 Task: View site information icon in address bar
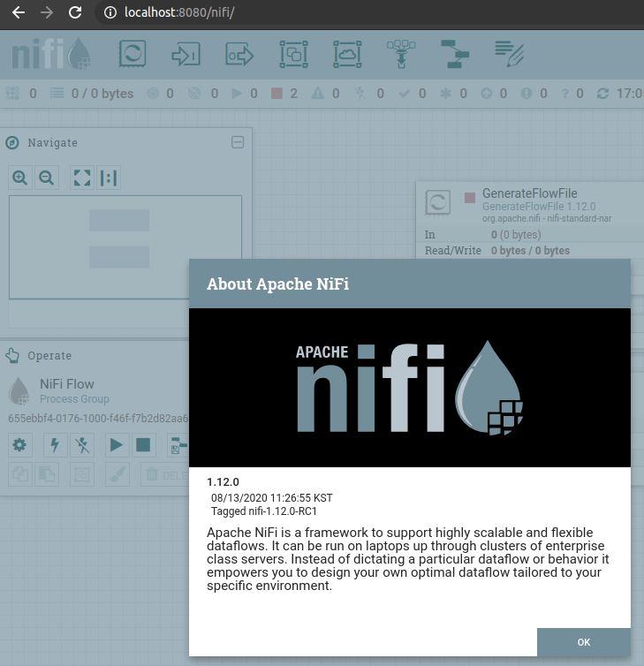pyautogui.click(x=110, y=12)
